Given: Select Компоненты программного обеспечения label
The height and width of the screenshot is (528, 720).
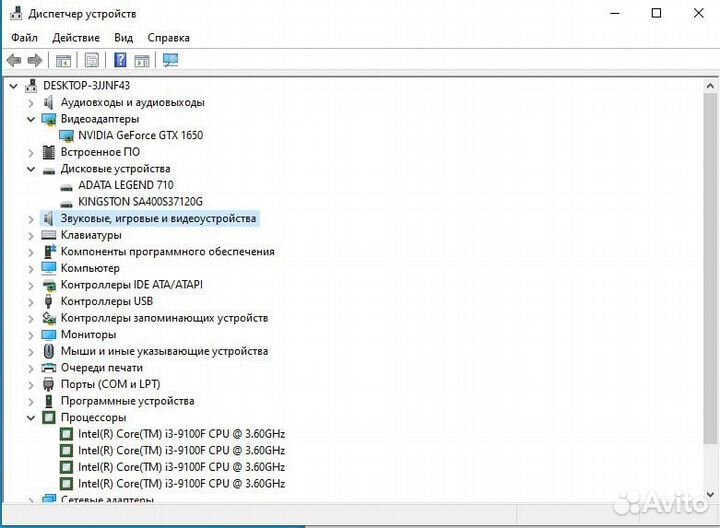Looking at the screenshot, I should 168,252.
